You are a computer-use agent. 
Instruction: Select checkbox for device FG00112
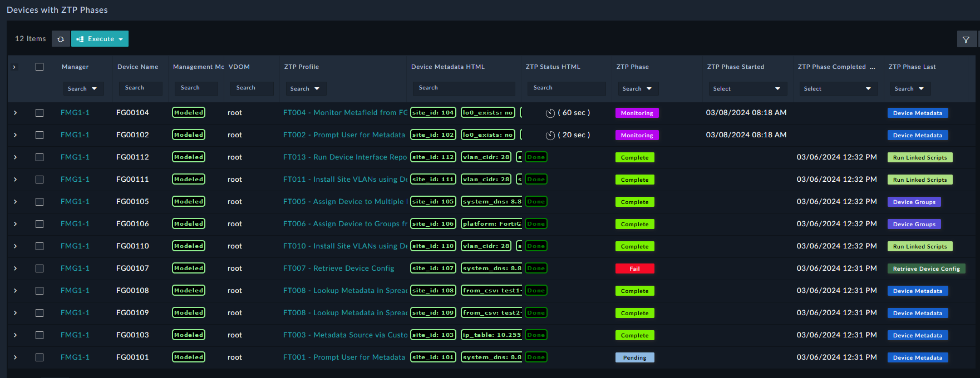point(40,157)
